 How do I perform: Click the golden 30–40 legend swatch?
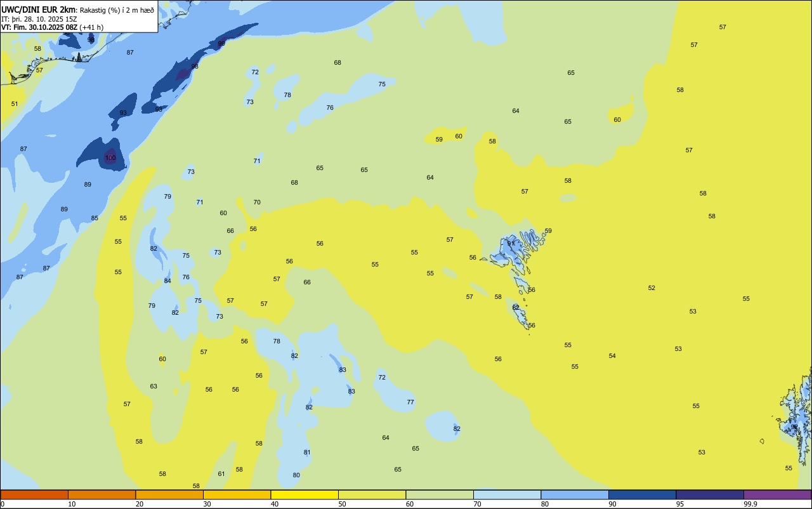237,494
